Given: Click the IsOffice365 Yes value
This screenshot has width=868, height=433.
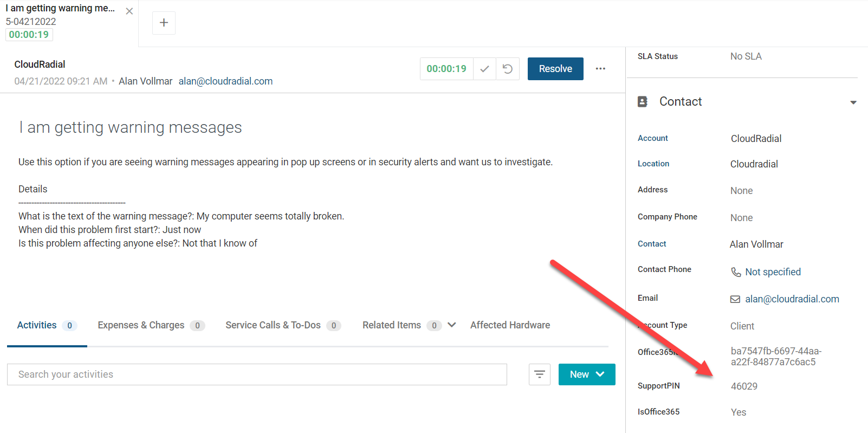Looking at the screenshot, I should (x=738, y=412).
